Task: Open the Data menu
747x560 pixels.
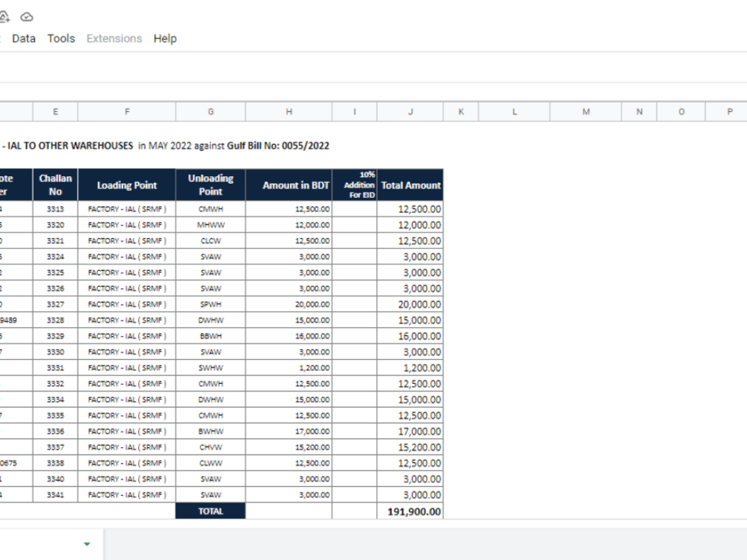Action: (x=24, y=39)
